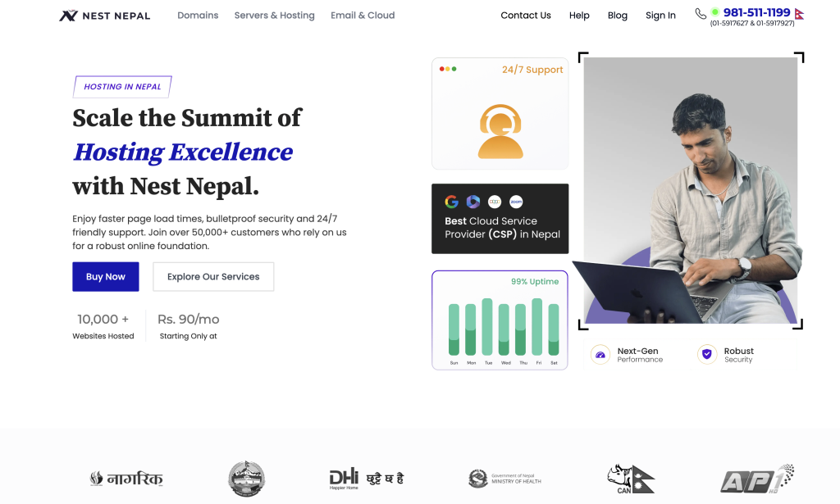Open the Domains menu
The width and height of the screenshot is (840, 504).
(198, 16)
